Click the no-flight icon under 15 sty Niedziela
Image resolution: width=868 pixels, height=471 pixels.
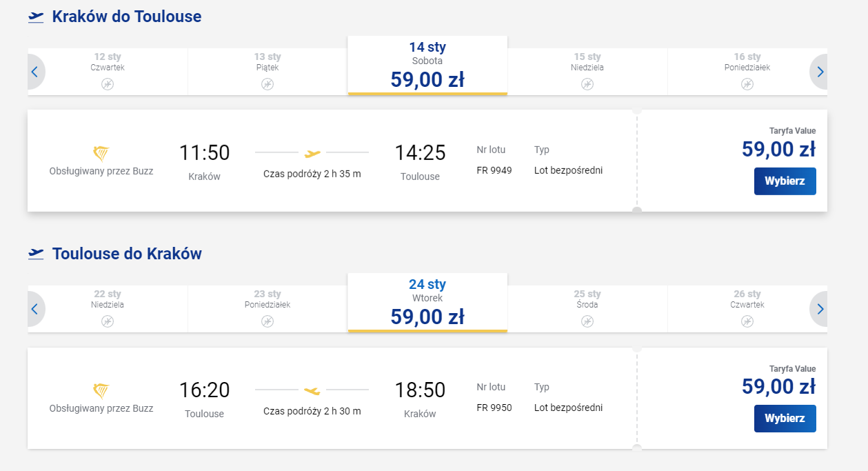(x=587, y=84)
